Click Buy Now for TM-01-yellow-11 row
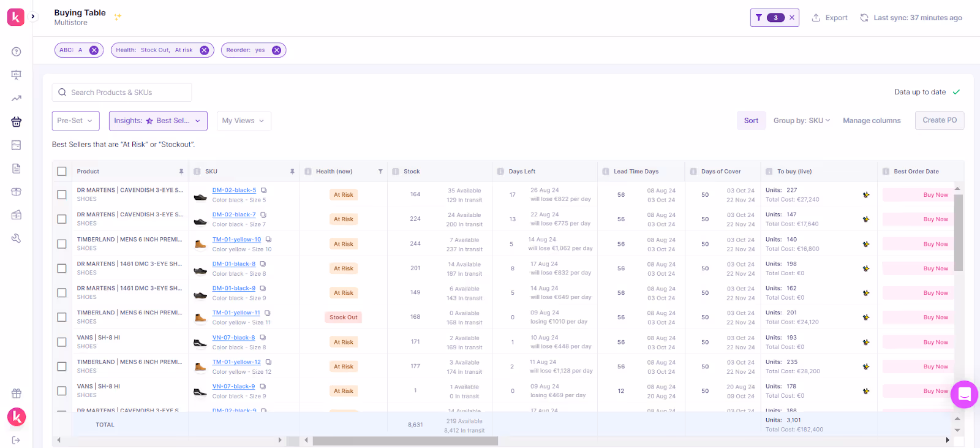This screenshot has width=980, height=448. pyautogui.click(x=935, y=317)
